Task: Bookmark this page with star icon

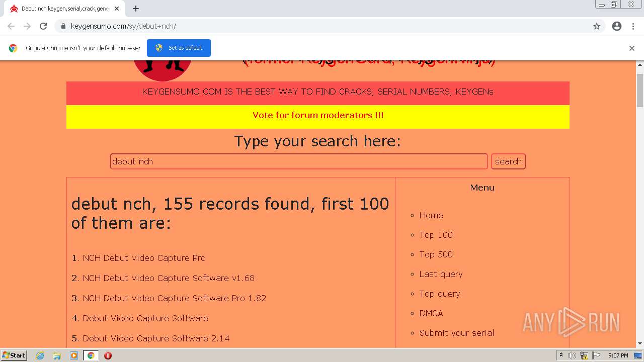Action: pos(597,26)
